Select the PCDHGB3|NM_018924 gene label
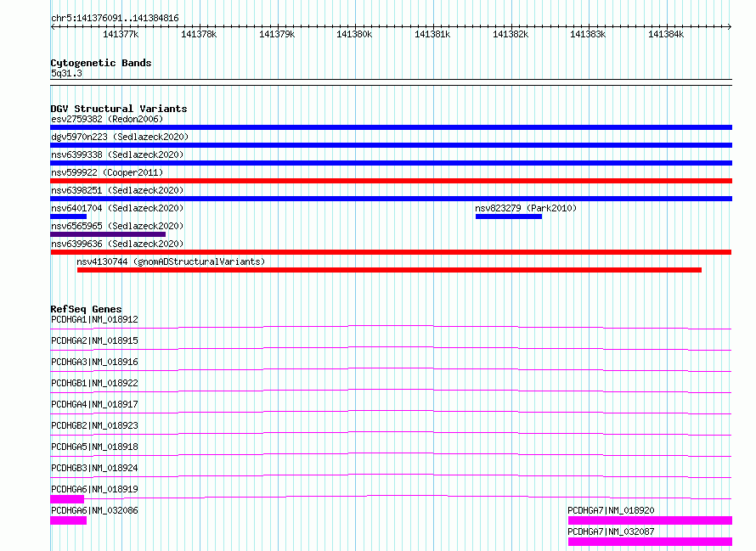Image resolution: width=756 pixels, height=551 pixels. (94, 468)
